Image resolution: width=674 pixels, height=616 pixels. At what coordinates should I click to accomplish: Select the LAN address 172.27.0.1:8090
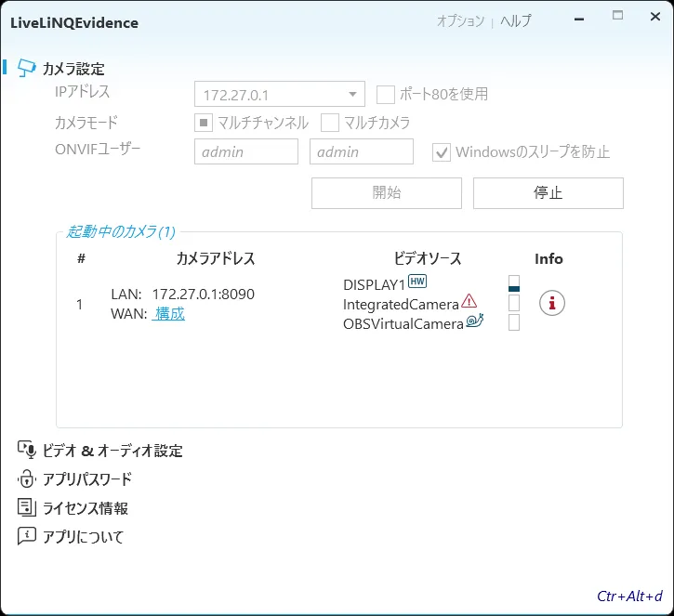pyautogui.click(x=204, y=295)
